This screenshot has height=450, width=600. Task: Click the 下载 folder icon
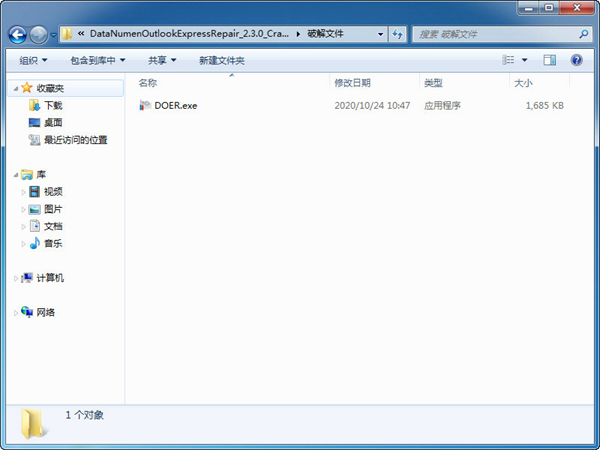(34, 105)
